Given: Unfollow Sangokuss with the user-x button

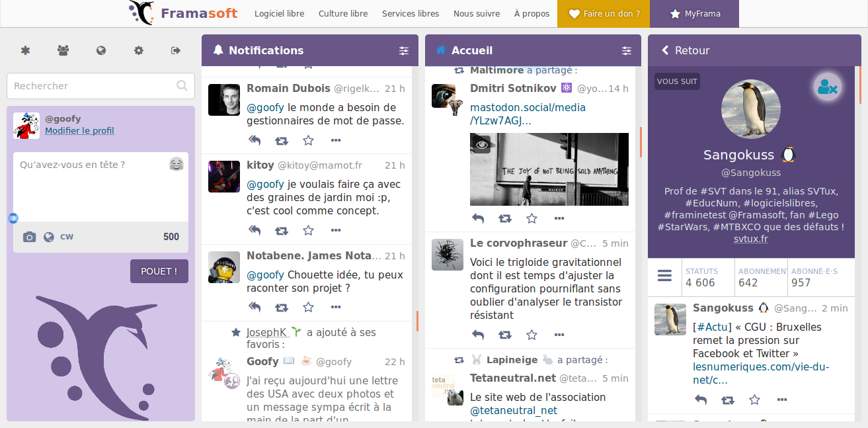Looking at the screenshot, I should click(x=828, y=87).
